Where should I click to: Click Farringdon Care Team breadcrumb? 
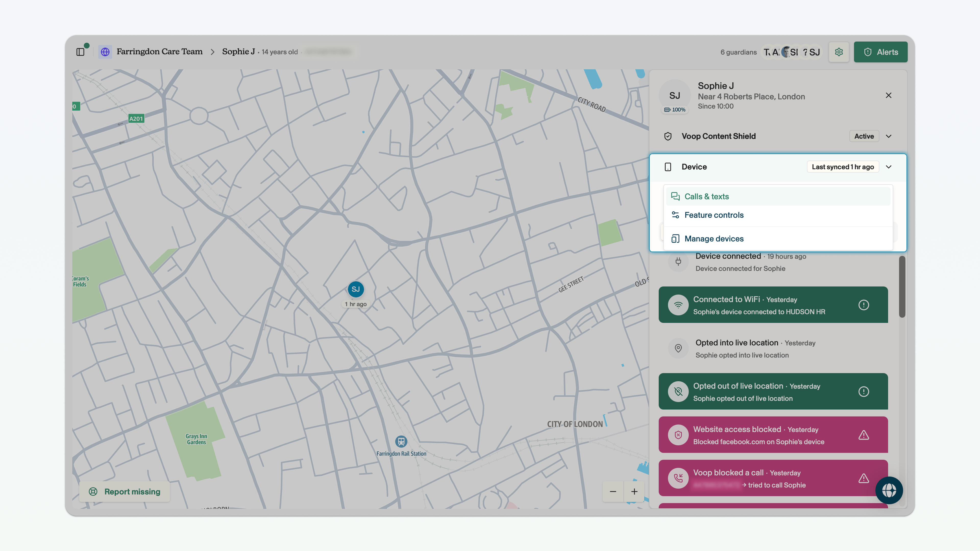coord(160,52)
